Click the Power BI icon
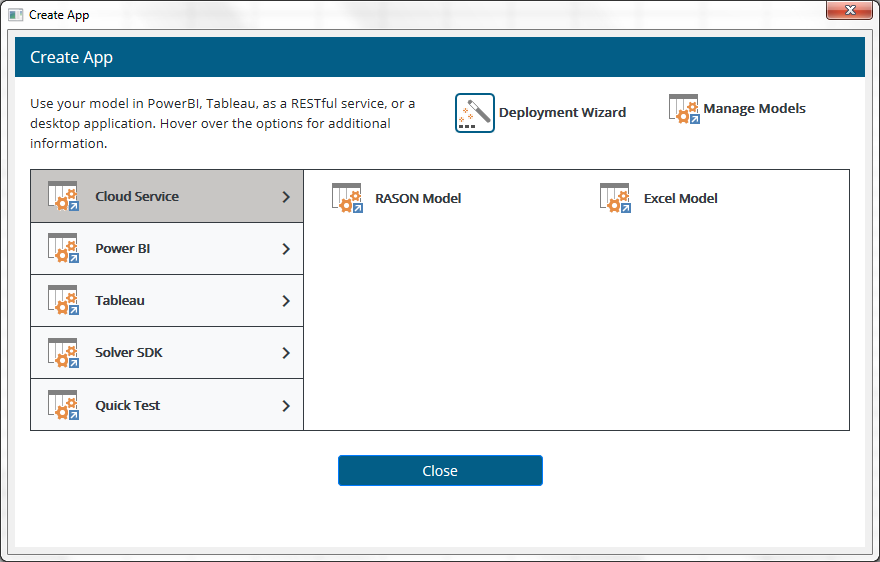 click(x=63, y=249)
